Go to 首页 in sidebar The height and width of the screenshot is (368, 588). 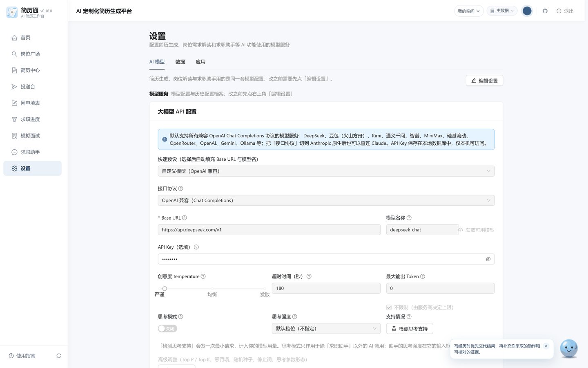(33, 38)
